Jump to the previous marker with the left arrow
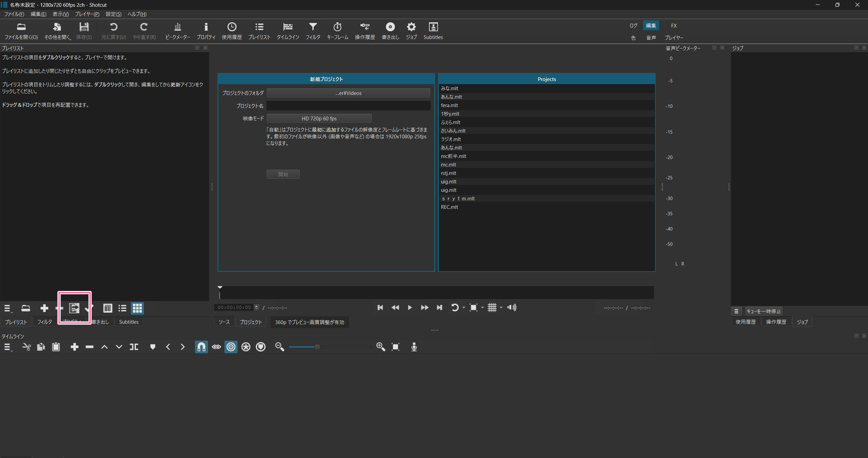This screenshot has height=458, width=868. 168,347
